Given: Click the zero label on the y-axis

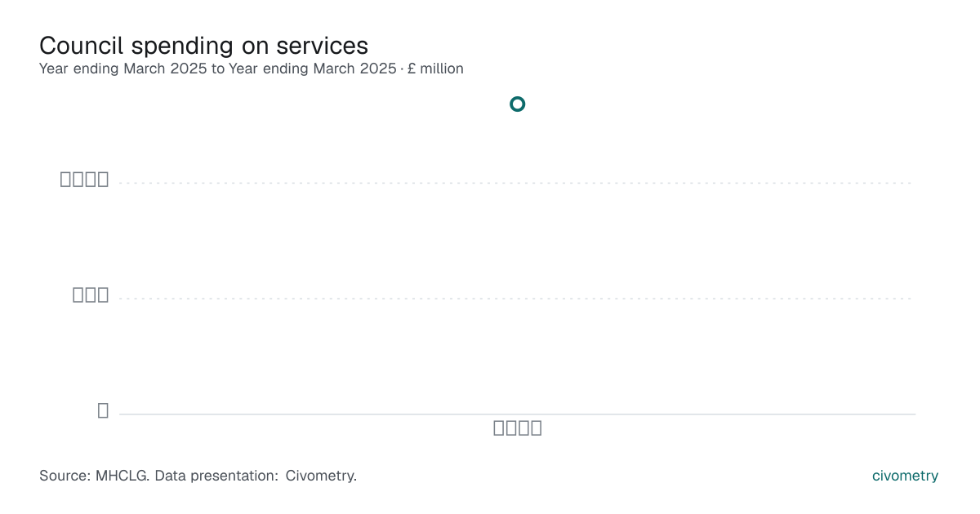Looking at the screenshot, I should (x=103, y=410).
